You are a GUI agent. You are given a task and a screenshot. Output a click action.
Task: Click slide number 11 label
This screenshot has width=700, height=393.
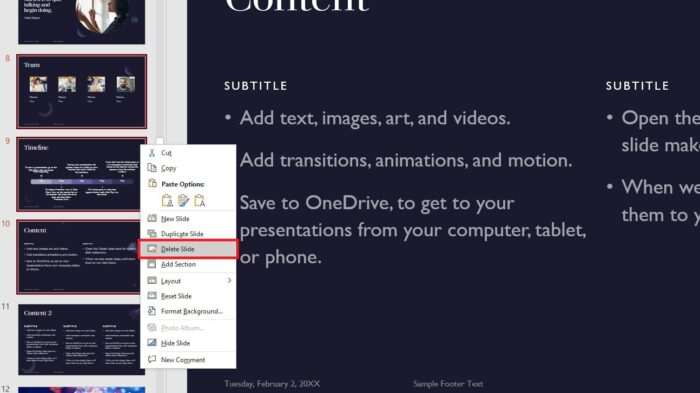(x=5, y=306)
